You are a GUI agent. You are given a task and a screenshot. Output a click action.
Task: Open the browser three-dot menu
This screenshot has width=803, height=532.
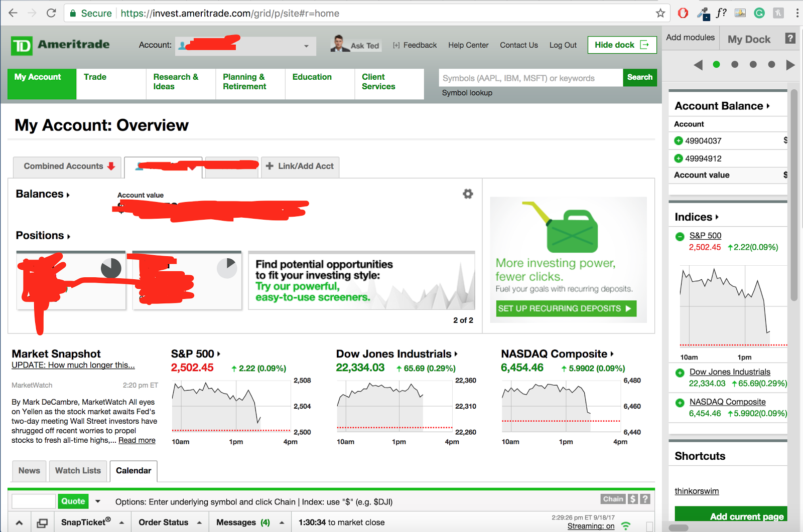797,13
